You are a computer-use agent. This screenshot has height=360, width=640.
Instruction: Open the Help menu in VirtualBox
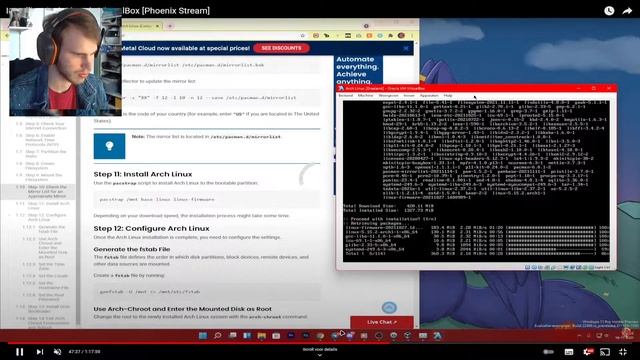pyautogui.click(x=448, y=96)
